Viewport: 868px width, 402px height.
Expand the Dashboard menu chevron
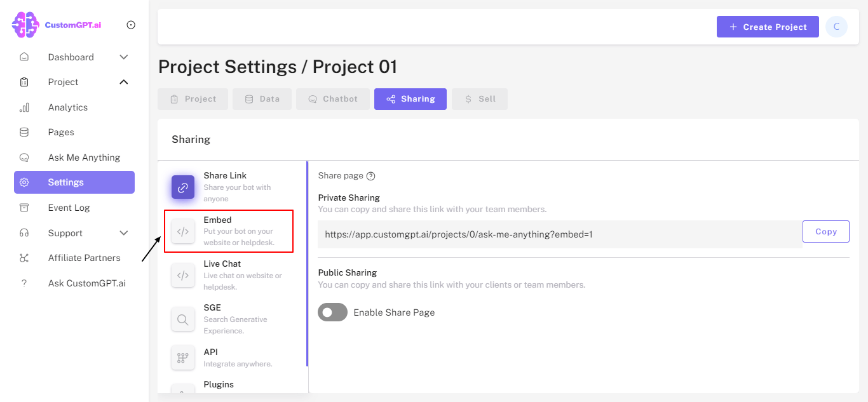point(124,57)
